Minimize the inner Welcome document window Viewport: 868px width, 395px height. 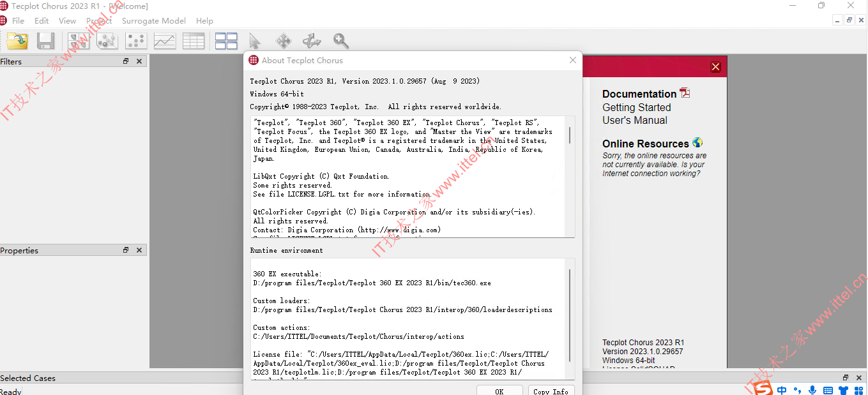pos(838,20)
